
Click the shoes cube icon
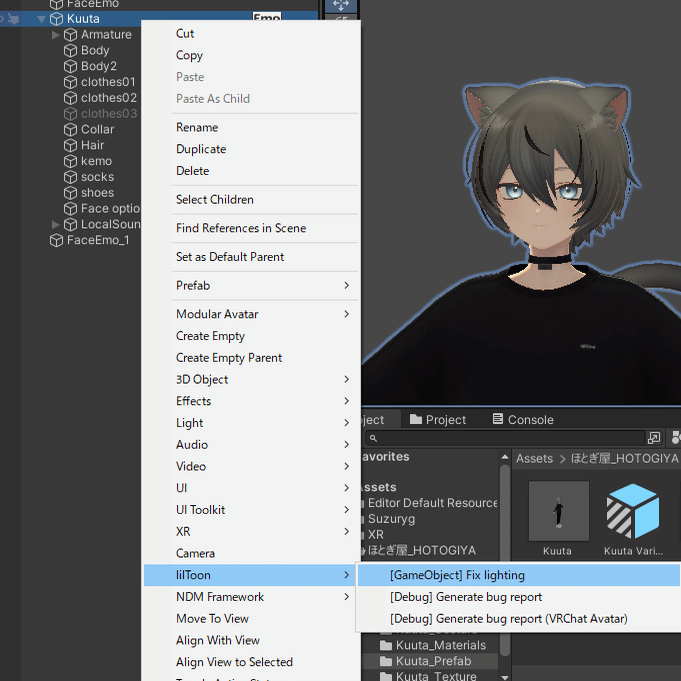tap(70, 193)
